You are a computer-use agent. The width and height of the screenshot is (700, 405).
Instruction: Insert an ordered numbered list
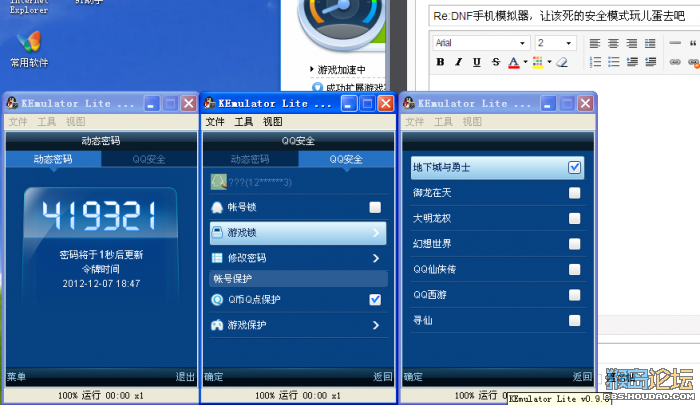595,62
